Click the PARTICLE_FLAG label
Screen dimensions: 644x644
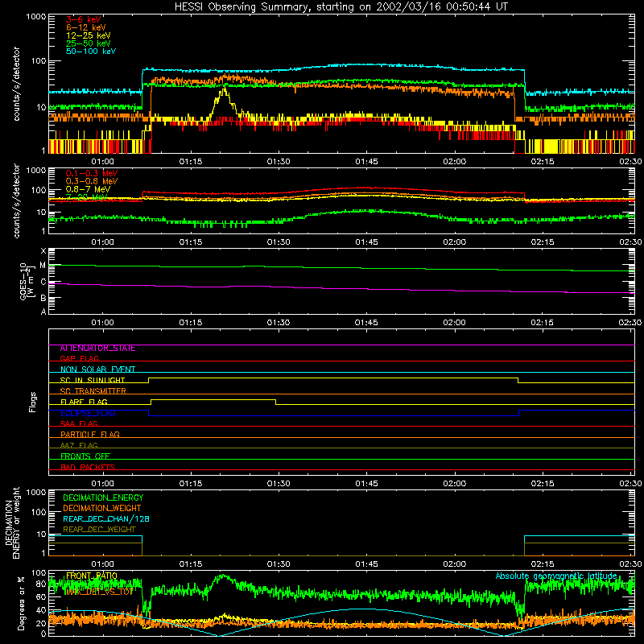tap(90, 435)
